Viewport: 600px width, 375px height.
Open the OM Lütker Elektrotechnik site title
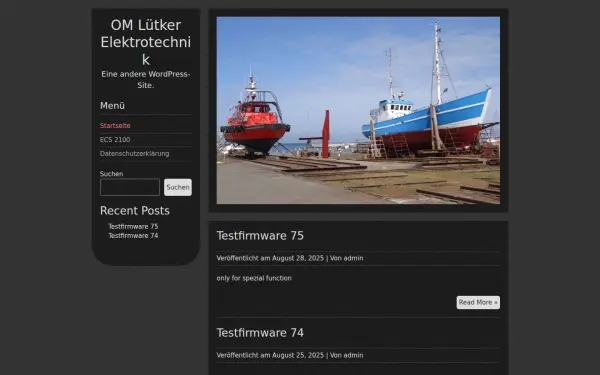[x=145, y=42]
